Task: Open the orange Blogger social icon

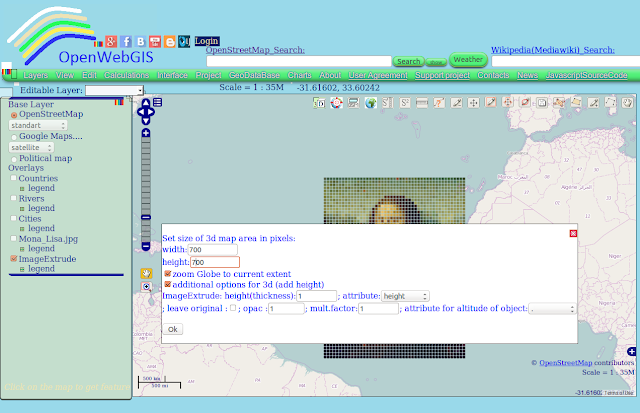Action: pos(170,41)
